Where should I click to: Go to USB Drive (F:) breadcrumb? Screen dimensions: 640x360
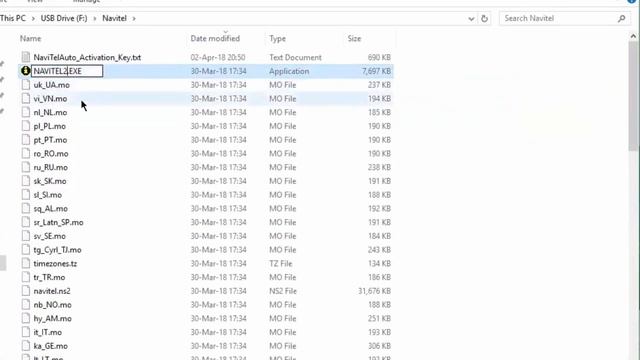64,18
